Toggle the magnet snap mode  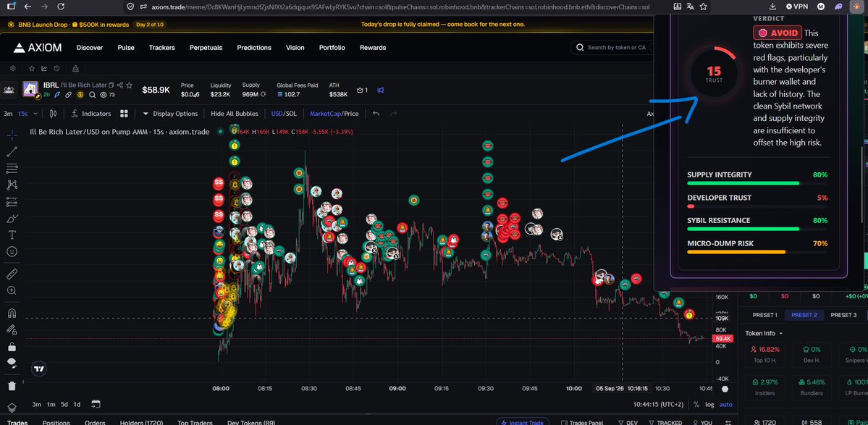click(x=12, y=314)
